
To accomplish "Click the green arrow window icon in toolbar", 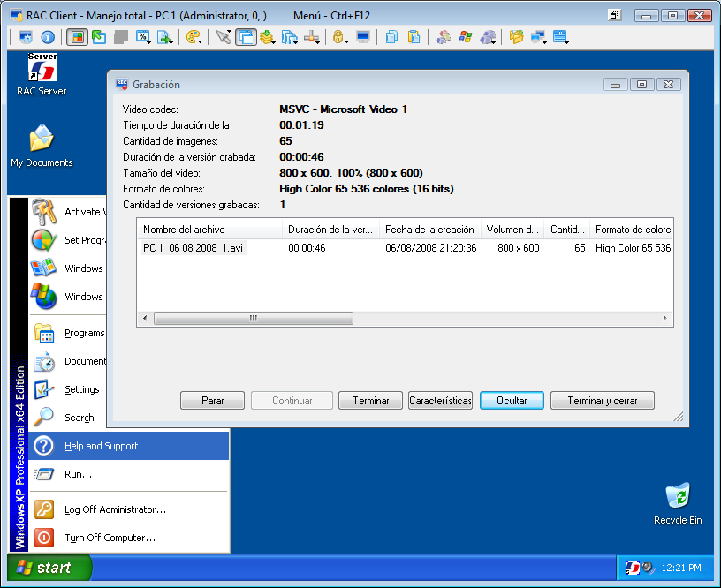I will tap(99, 37).
